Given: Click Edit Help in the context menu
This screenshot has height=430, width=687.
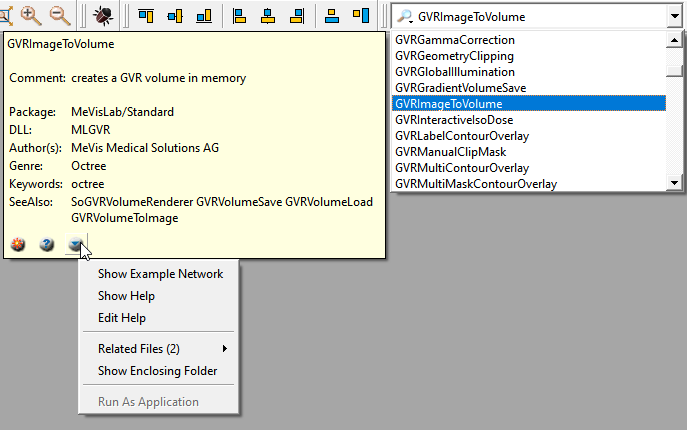Looking at the screenshot, I should click(122, 318).
